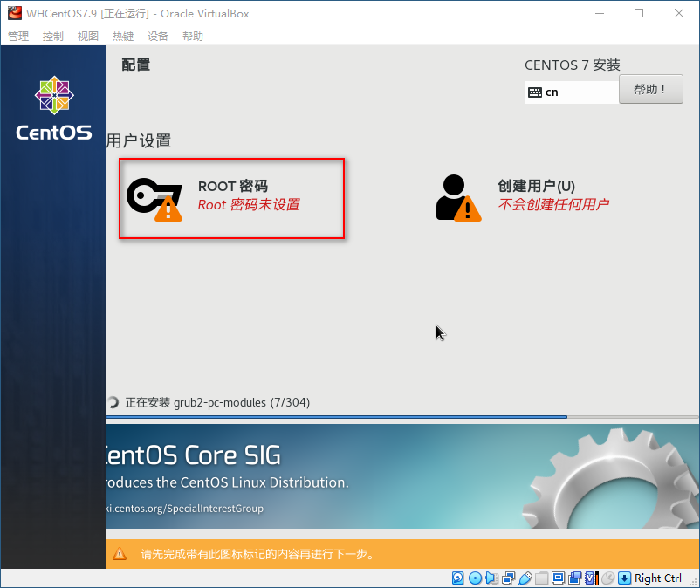Viewport: 700px width, 588px height.
Task: Click the audio speaker status icon
Action: 491,578
